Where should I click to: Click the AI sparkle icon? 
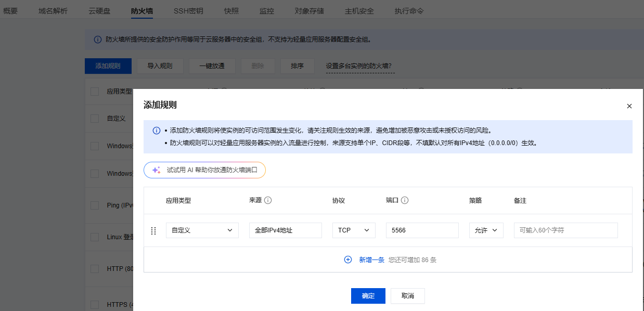pos(156,170)
